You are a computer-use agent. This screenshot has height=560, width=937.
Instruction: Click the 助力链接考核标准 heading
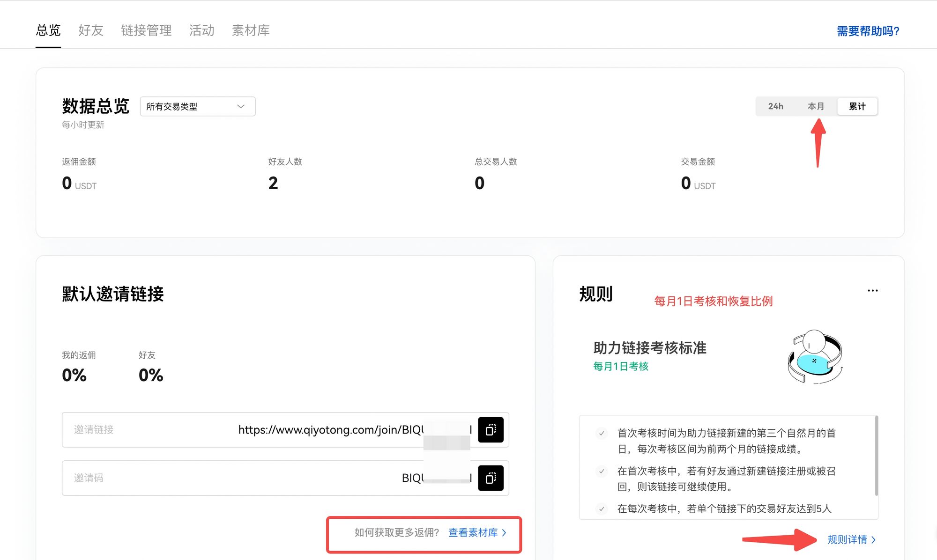[650, 348]
